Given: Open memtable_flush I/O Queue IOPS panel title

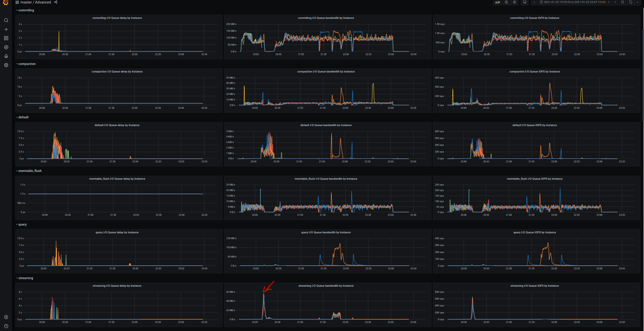Looking at the screenshot, I should click(x=535, y=179).
